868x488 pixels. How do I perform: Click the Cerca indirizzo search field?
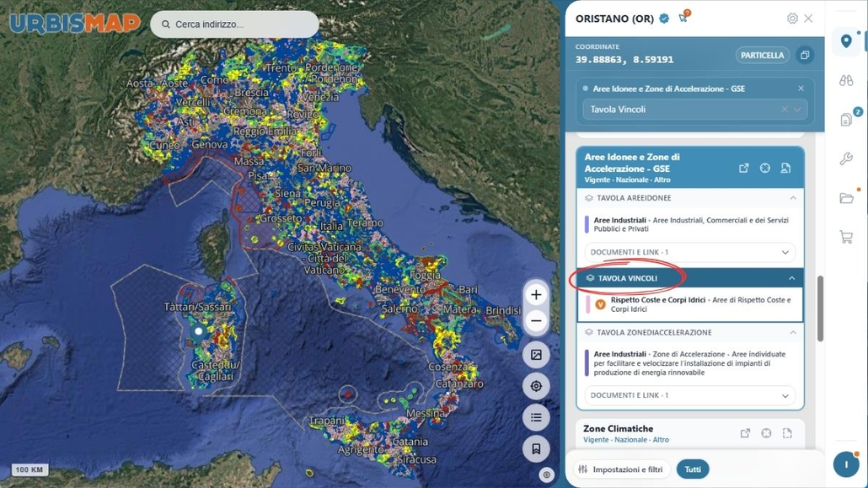tap(235, 24)
